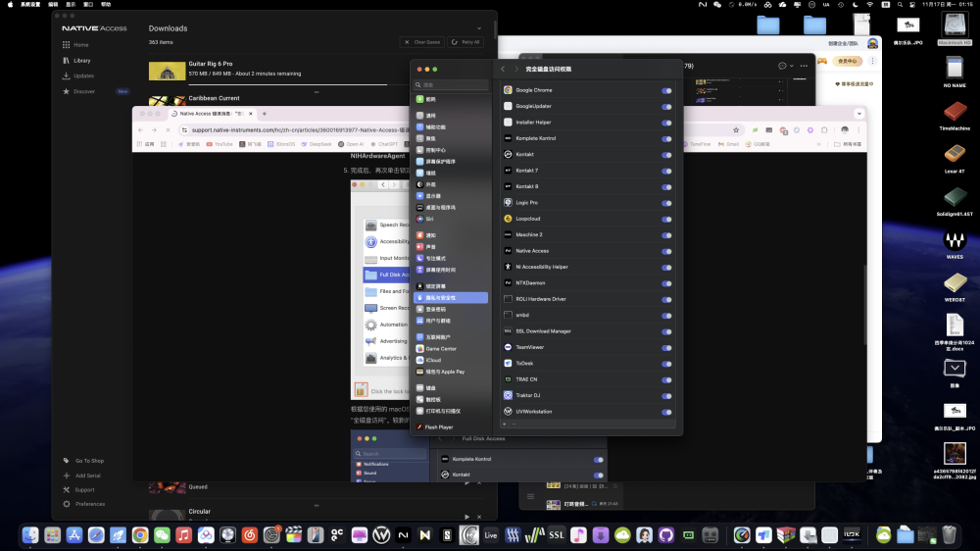Click plus button to add an app
Screen dimensions: 980x551
click(x=505, y=425)
